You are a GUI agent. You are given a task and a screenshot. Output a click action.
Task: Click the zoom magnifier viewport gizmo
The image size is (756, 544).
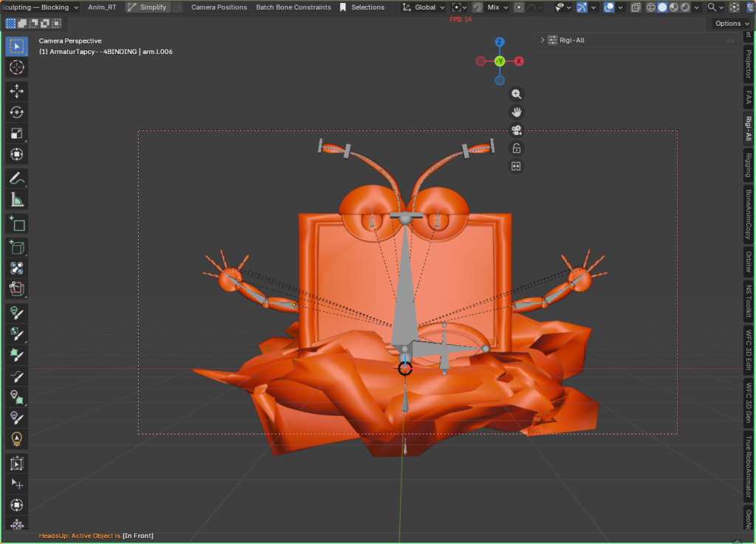pyautogui.click(x=517, y=94)
